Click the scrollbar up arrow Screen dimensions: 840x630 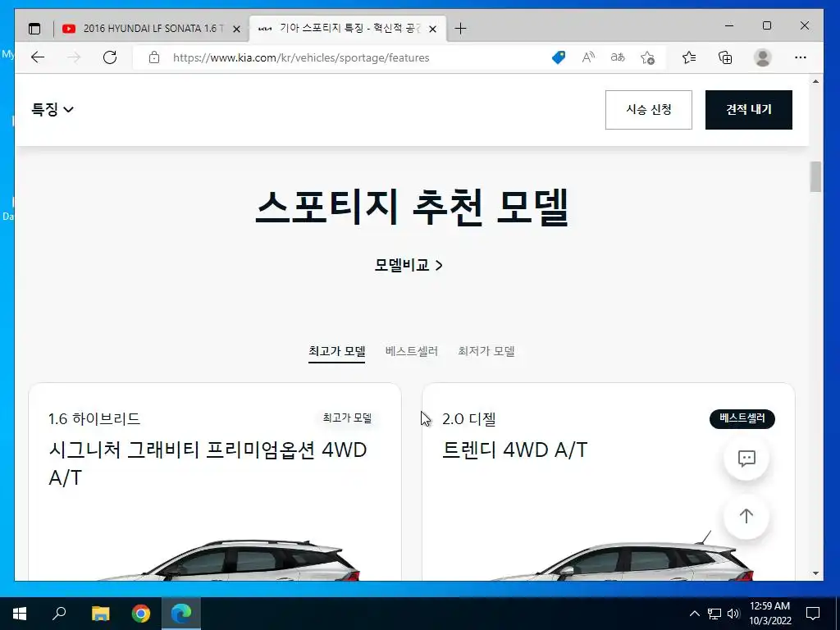pyautogui.click(x=815, y=81)
